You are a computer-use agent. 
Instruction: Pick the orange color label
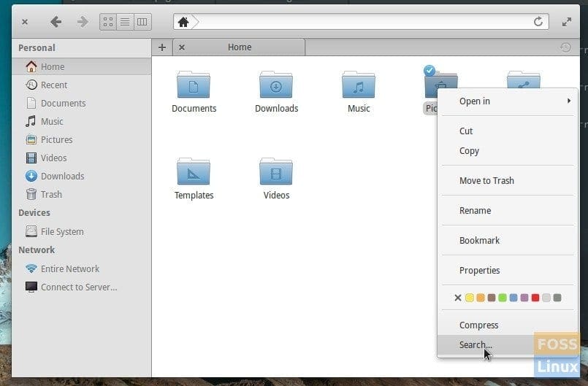click(481, 298)
